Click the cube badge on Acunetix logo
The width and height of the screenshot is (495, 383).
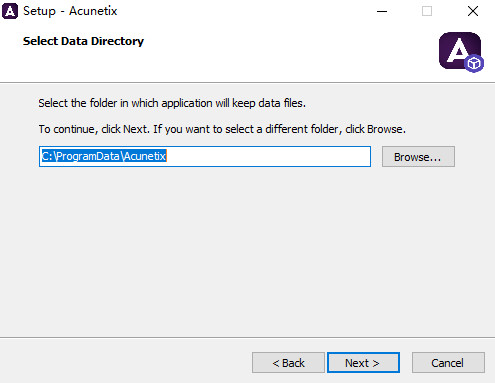click(x=474, y=63)
